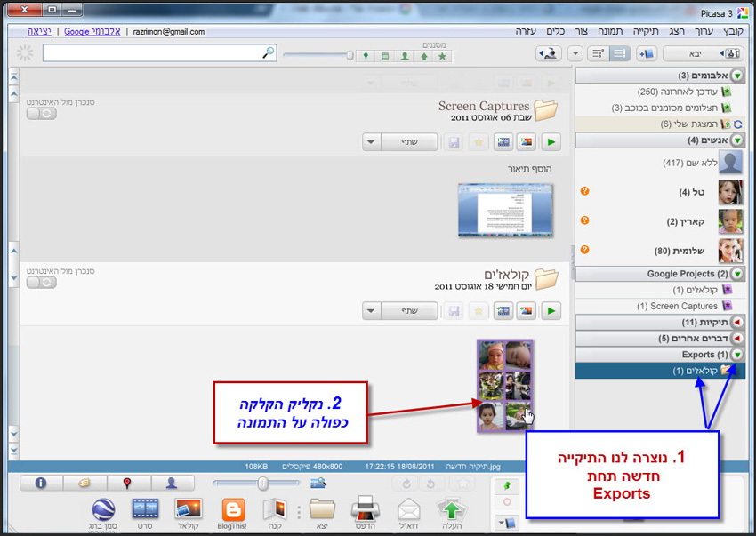Click the קולאז' (Collage) icon at bottom
This screenshot has height=536, width=756.
tap(189, 514)
